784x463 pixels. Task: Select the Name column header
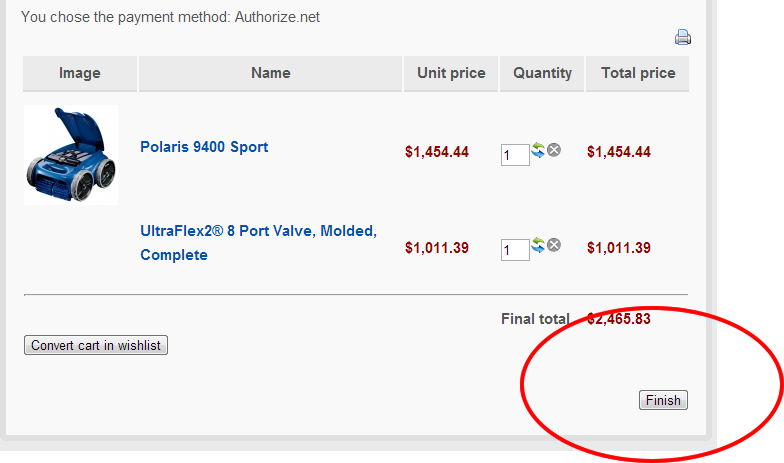(x=271, y=73)
